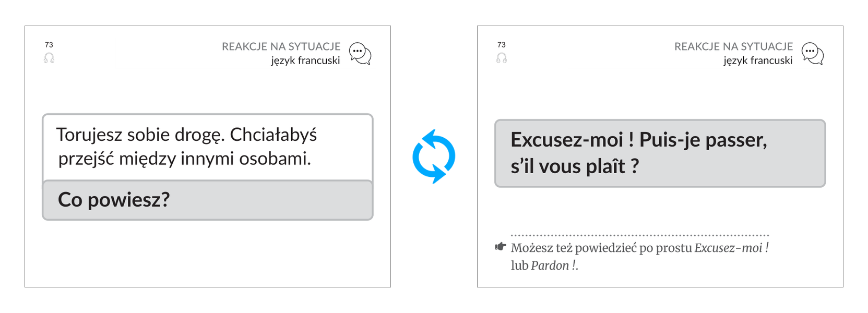This screenshot has width=868, height=313.
Task: Click the italic "Excusez-moi !" phrase in the tip
Action: 731,248
